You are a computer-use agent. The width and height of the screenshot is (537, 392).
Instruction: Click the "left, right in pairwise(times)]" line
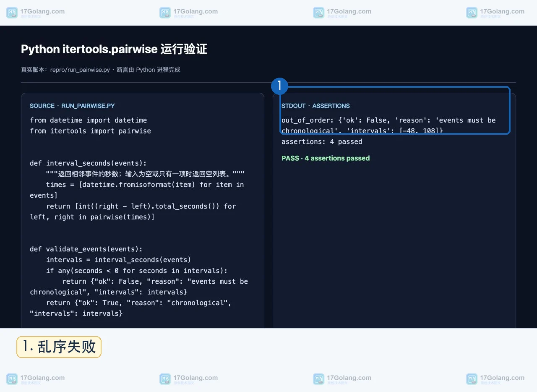(x=92, y=217)
